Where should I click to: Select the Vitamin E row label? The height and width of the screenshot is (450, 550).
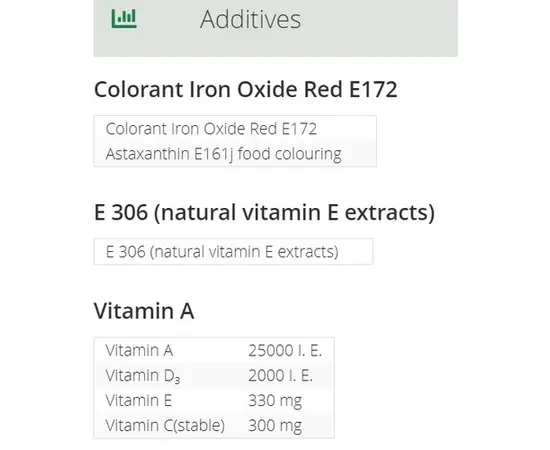[139, 400]
